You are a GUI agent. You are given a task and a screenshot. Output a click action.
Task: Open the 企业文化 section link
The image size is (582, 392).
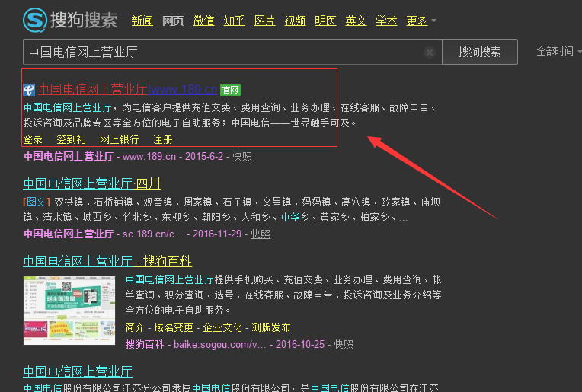point(222,327)
